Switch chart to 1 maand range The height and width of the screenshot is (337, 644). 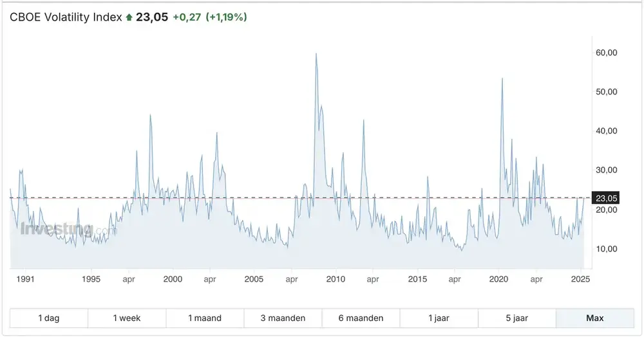[x=205, y=318]
